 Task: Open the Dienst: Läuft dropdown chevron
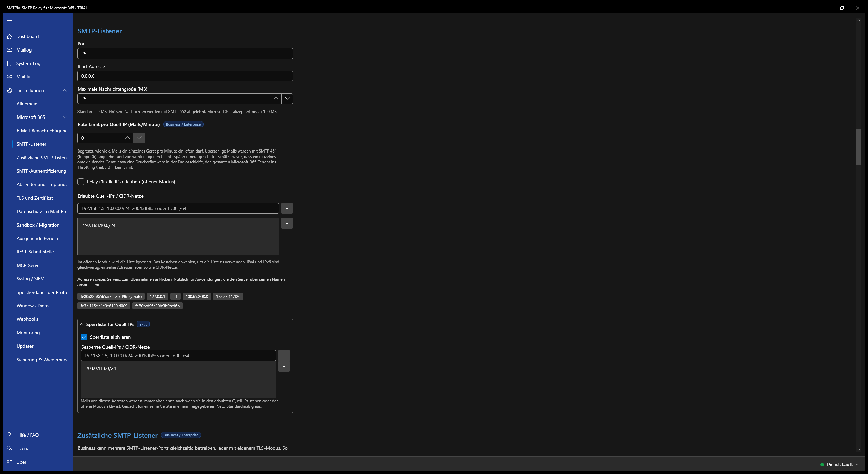pos(857,464)
